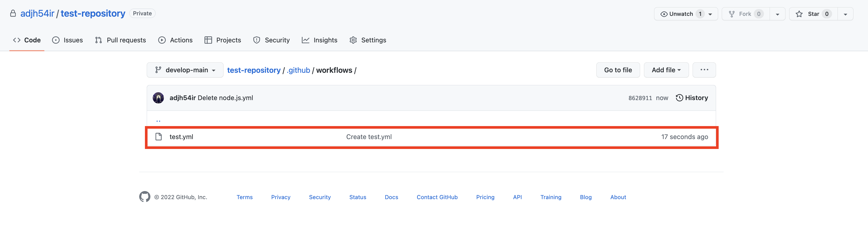Click the GitHub logo in footer
The image size is (868, 248).
click(145, 197)
